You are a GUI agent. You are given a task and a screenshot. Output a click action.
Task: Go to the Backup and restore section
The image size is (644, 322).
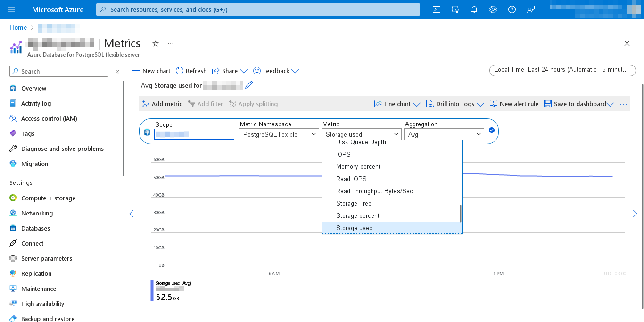click(48, 319)
